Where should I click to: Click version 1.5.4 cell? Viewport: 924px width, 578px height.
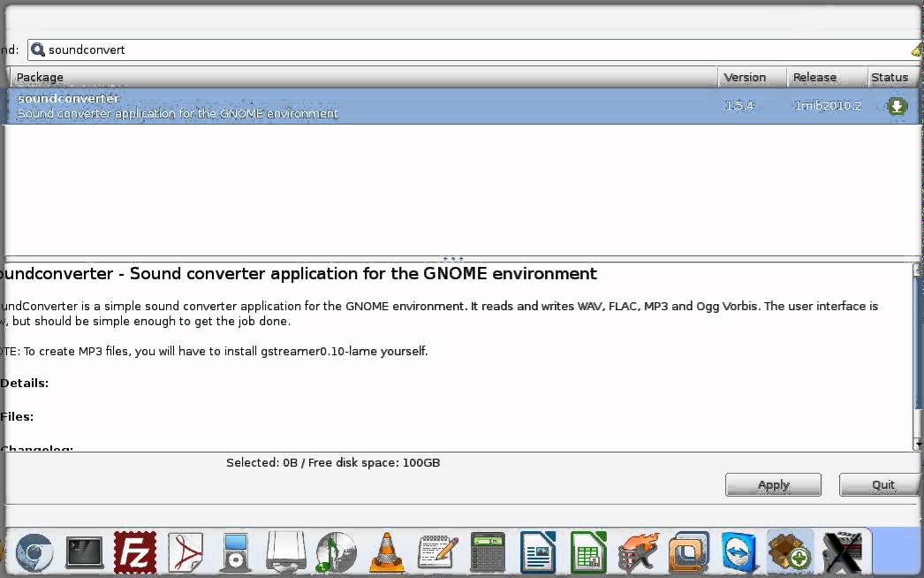click(739, 105)
